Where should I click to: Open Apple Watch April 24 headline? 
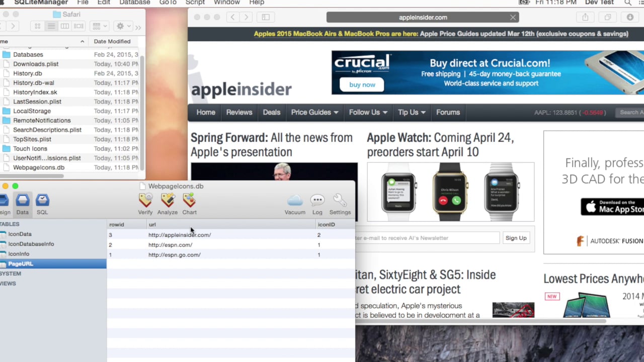click(x=441, y=145)
